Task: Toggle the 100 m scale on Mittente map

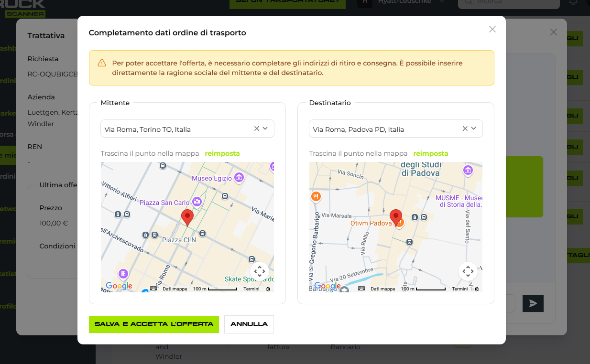Action: (215, 289)
